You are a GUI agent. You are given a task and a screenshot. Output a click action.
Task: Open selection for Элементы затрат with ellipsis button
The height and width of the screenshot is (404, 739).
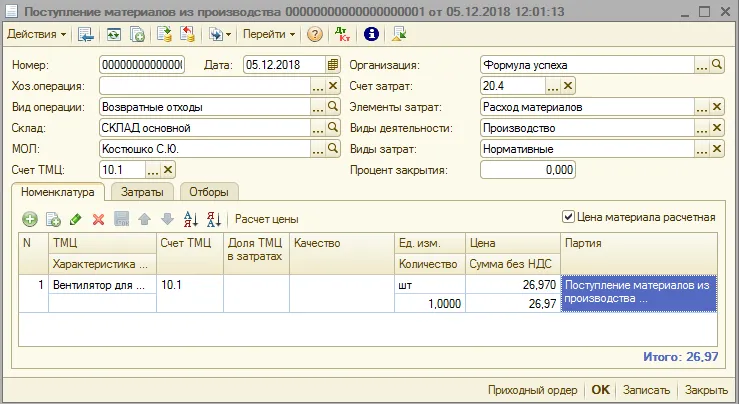[x=702, y=107]
